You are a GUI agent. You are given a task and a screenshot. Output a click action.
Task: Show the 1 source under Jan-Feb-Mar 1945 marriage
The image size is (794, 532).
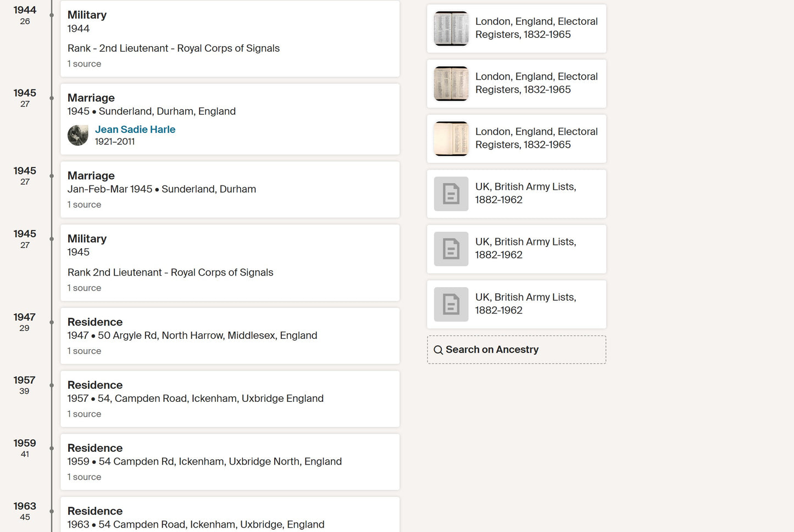coord(84,205)
